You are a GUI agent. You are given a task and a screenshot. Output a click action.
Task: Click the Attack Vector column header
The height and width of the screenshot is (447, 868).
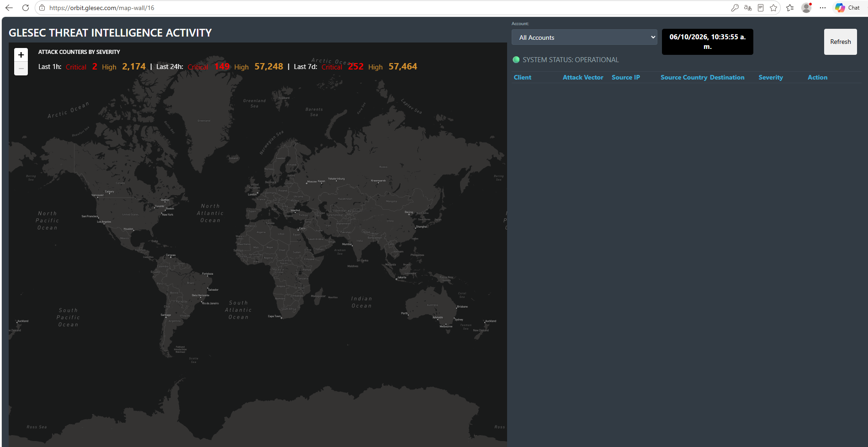coord(583,77)
